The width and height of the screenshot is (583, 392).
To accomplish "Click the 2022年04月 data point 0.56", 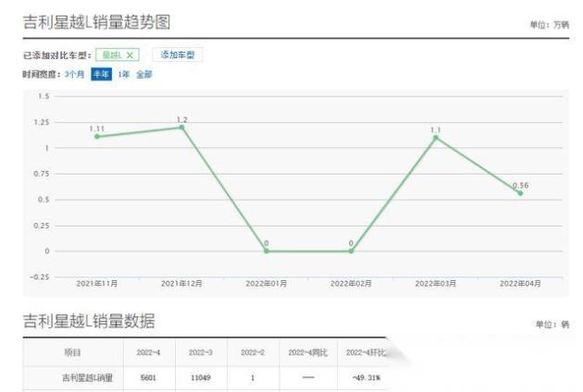I will pos(520,193).
